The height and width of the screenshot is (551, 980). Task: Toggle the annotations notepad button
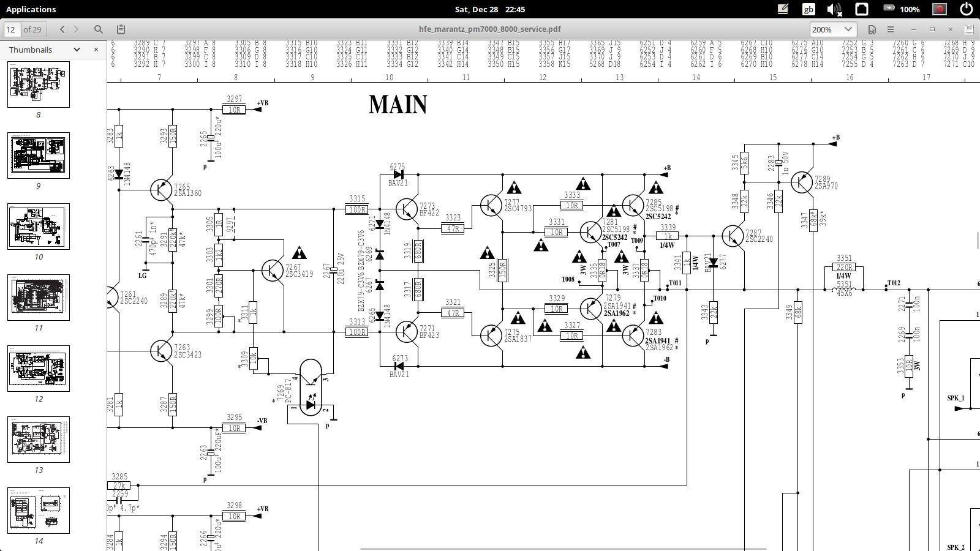[121, 29]
